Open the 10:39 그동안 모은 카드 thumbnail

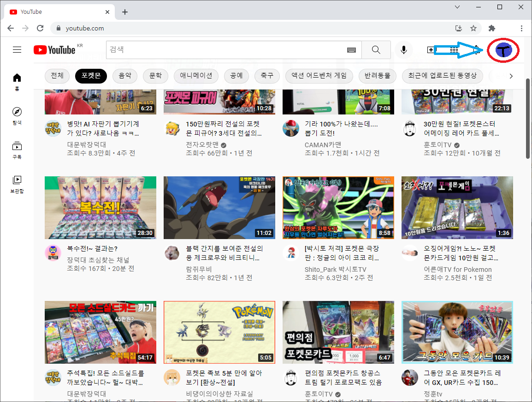[457, 332]
